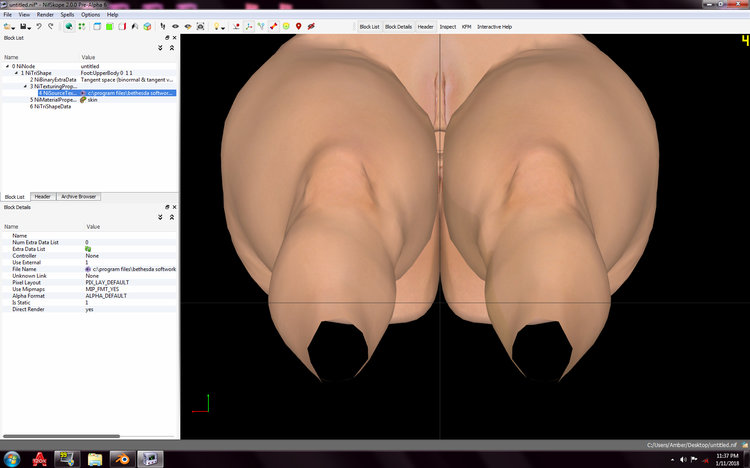Click the multicolored cube view icon
Viewport: 750px width, 468px height.
tap(147, 27)
